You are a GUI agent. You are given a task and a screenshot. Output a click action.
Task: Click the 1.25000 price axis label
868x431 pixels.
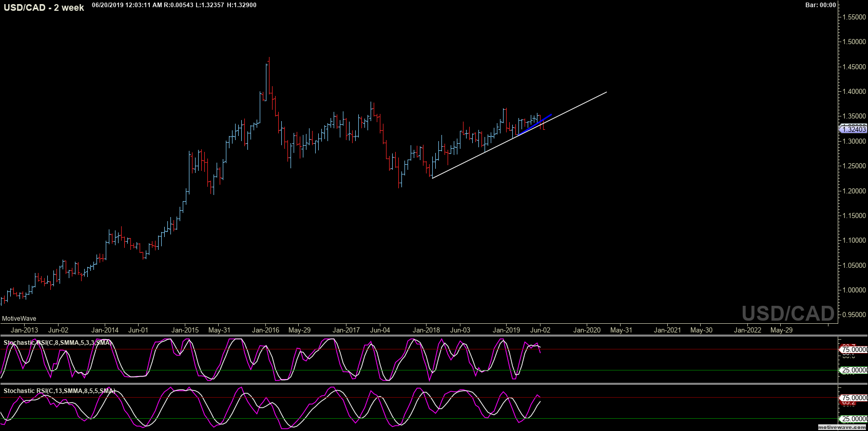pyautogui.click(x=854, y=166)
